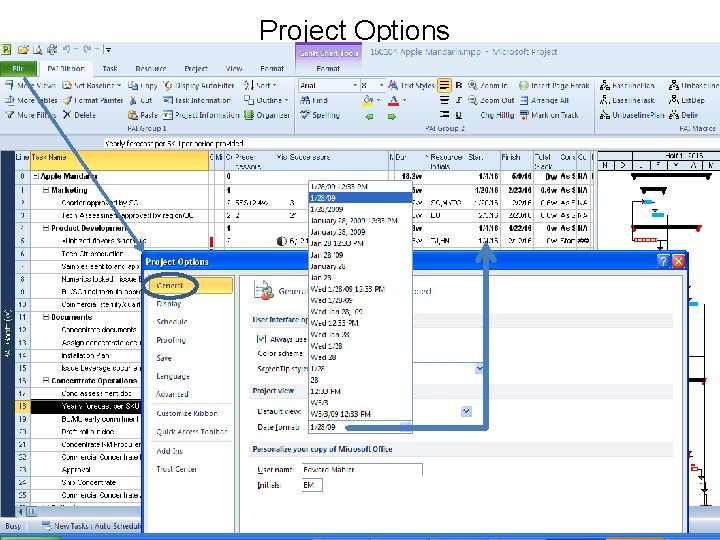
Task: Click Arrange All windows icon
Action: (x=524, y=100)
